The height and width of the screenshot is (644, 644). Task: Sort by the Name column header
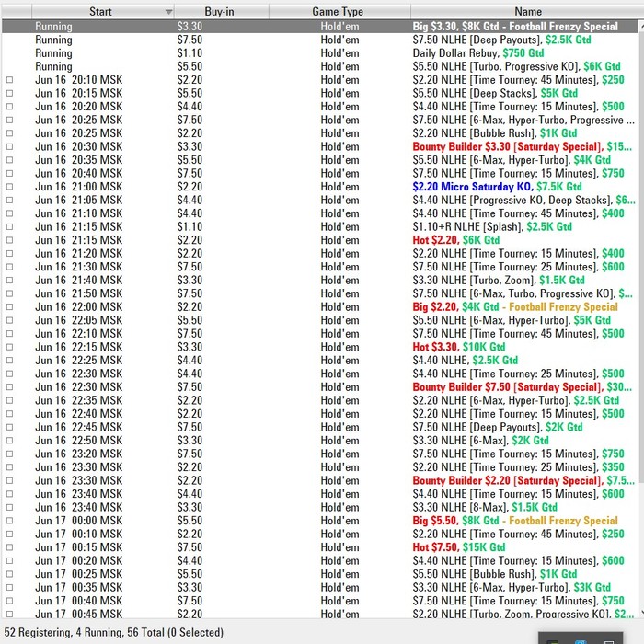tap(527, 11)
